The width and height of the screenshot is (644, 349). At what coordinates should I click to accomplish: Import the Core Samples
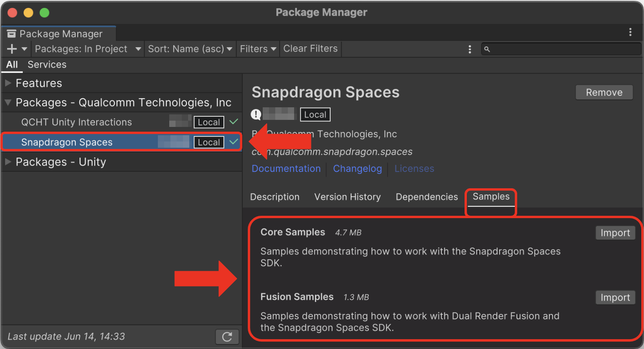pyautogui.click(x=615, y=233)
